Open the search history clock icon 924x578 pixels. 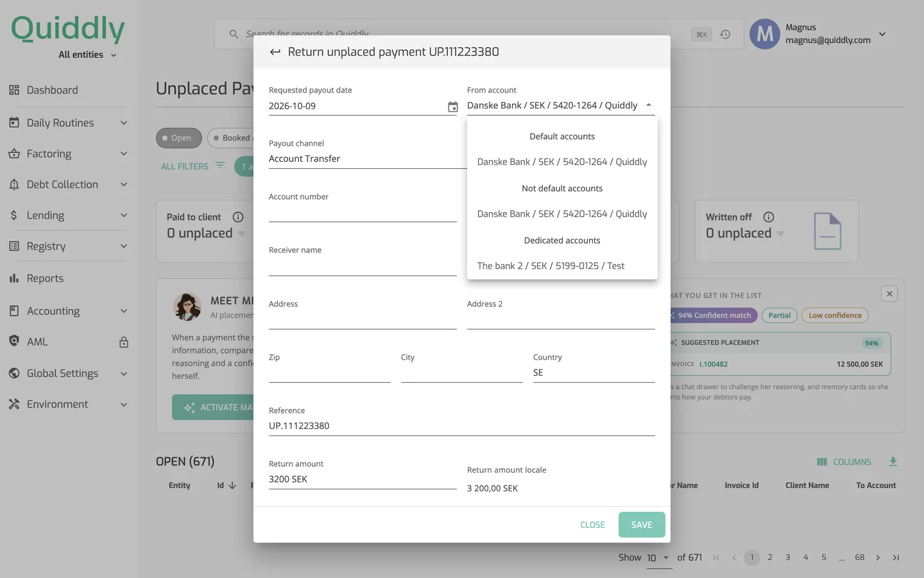click(x=725, y=34)
